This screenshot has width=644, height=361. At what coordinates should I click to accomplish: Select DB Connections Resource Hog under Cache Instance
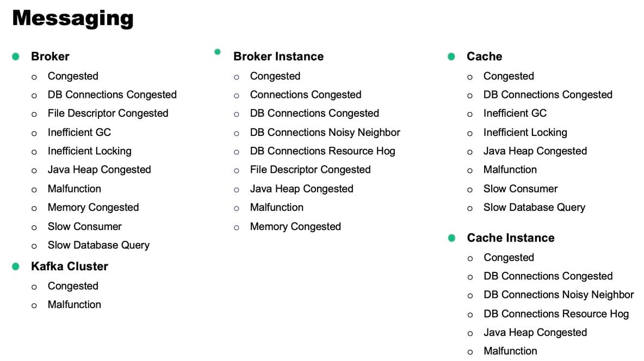coord(556,314)
